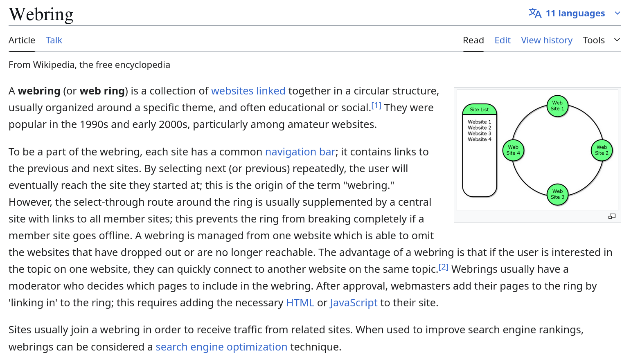Open View history tab
This screenshot has width=631, height=364.
coord(547,40)
